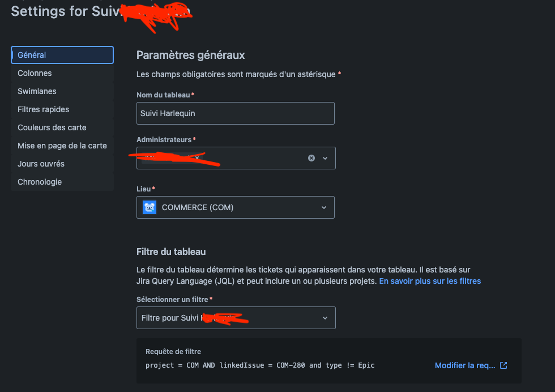Open Mise en page de la carte

(x=62, y=146)
